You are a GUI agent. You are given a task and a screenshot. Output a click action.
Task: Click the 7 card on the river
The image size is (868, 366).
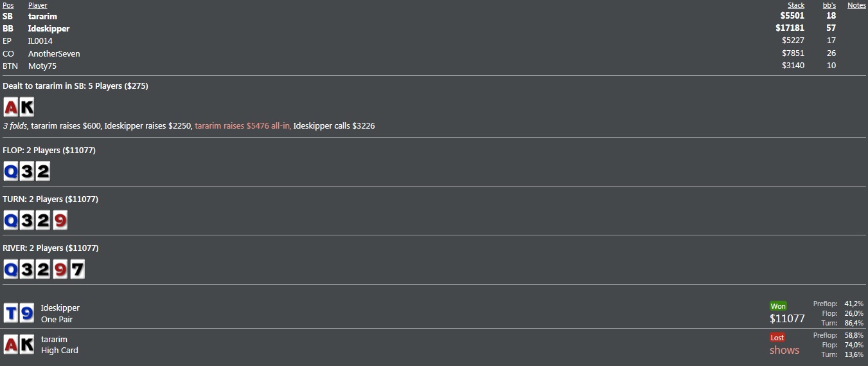(x=76, y=270)
